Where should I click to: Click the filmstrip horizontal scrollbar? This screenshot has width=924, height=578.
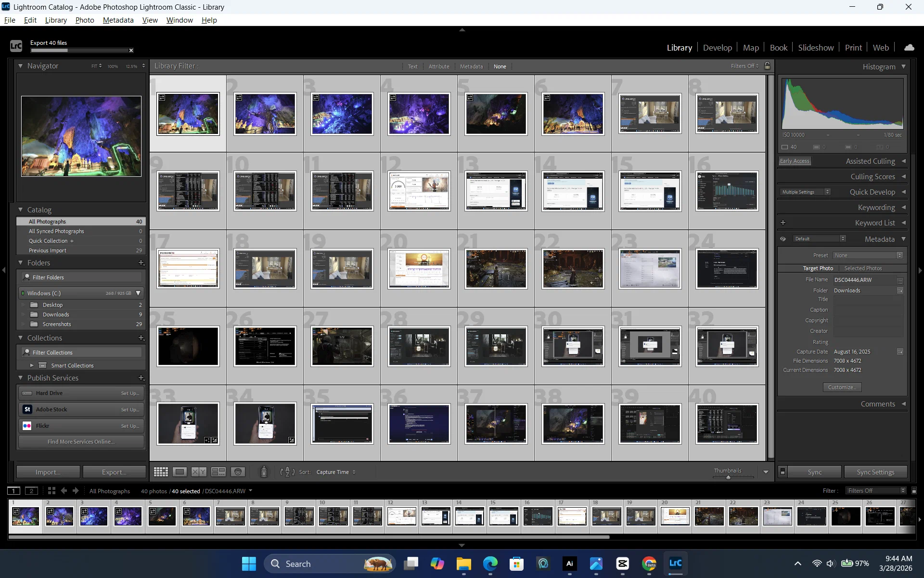point(308,537)
